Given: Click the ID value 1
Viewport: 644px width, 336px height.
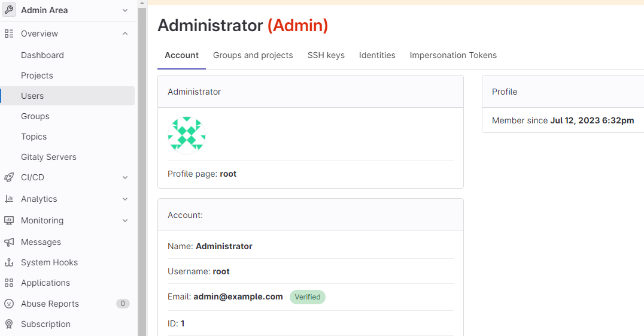Looking at the screenshot, I should pos(183,323).
